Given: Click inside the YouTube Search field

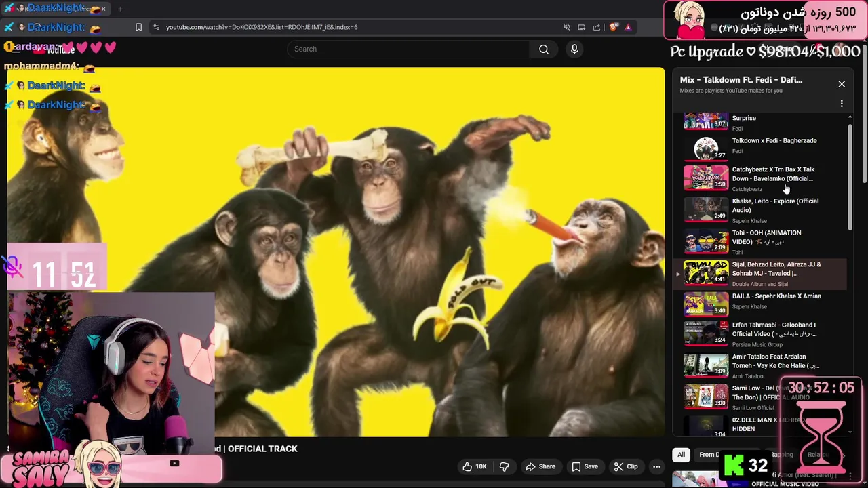Looking at the screenshot, I should point(408,49).
